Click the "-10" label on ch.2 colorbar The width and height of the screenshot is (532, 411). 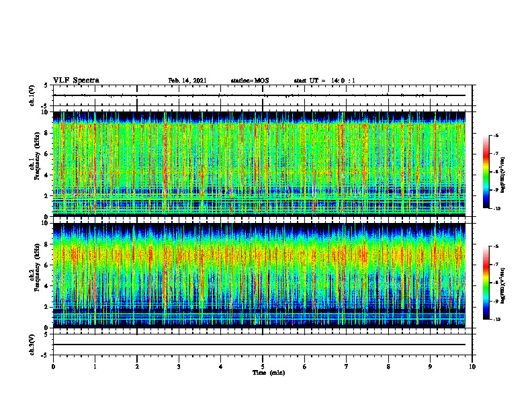pyautogui.click(x=496, y=320)
